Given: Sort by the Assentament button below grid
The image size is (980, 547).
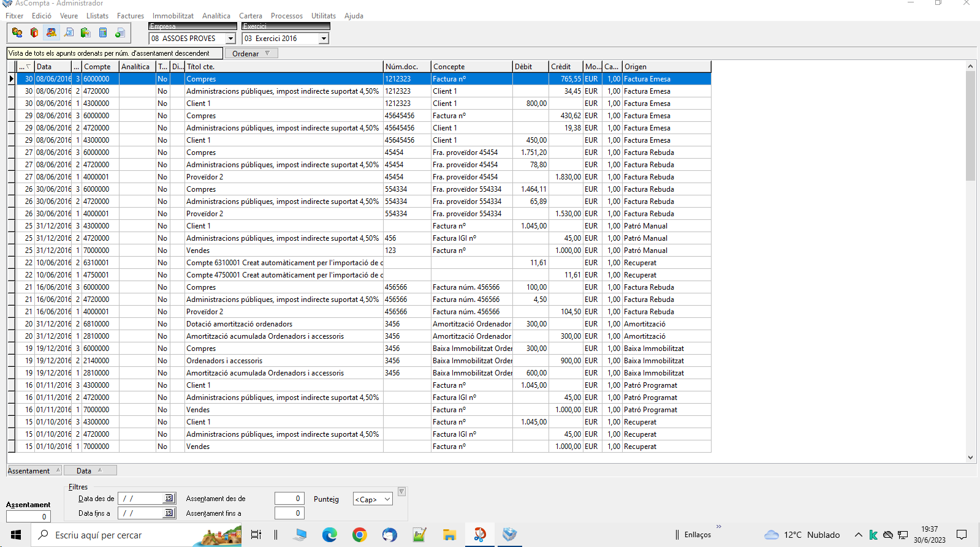Looking at the screenshot, I should pos(34,470).
